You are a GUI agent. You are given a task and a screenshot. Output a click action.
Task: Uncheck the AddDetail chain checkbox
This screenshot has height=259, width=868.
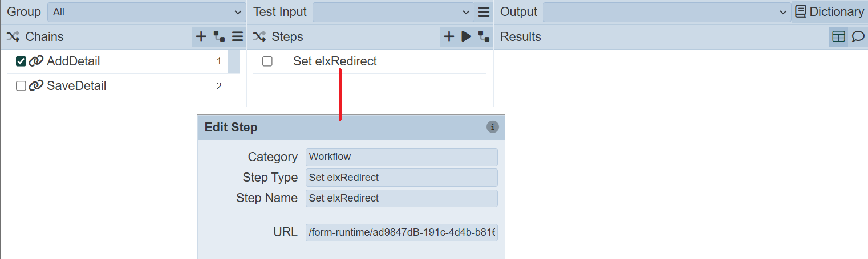(21, 61)
